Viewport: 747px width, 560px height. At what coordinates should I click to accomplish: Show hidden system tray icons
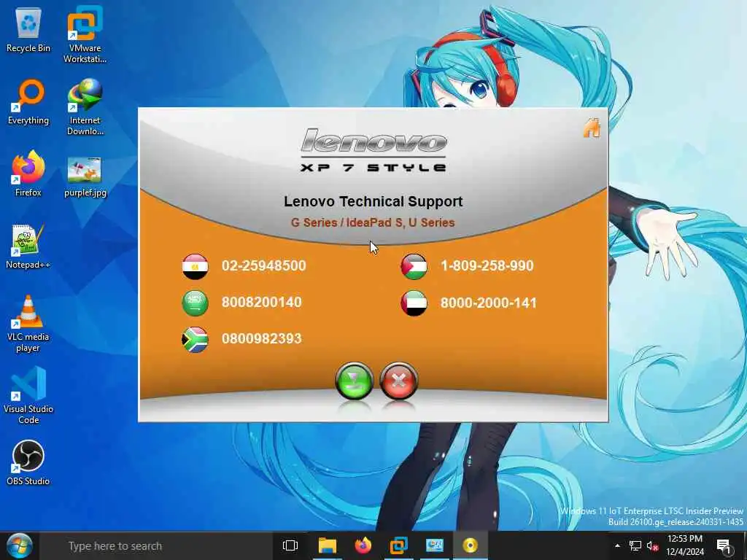tap(617, 545)
